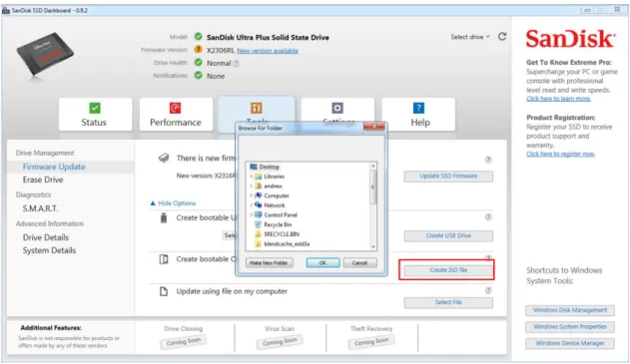Go to the Help tab
This screenshot has height=364, width=630.
click(x=418, y=115)
